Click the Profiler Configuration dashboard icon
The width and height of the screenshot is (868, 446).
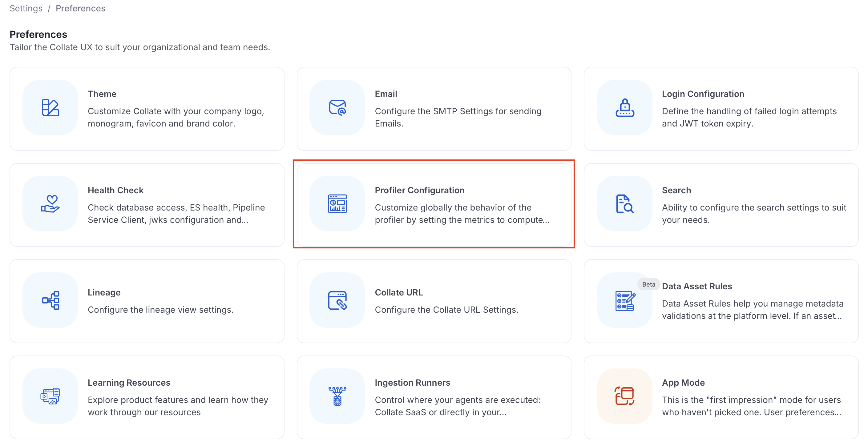tap(337, 203)
